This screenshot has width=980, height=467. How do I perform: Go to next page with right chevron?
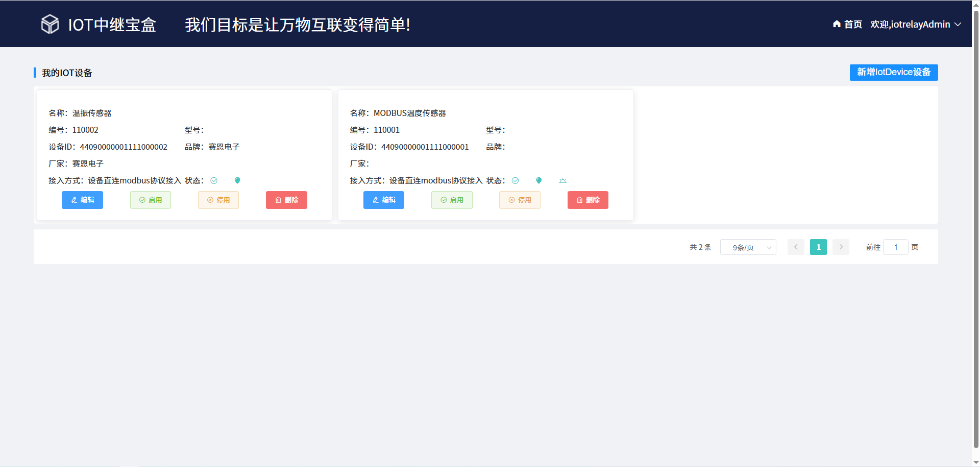(x=841, y=247)
